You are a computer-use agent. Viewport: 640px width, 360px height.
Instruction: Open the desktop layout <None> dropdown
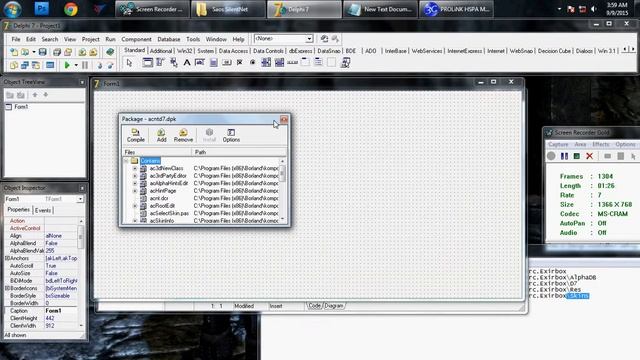pyautogui.click(x=309, y=39)
